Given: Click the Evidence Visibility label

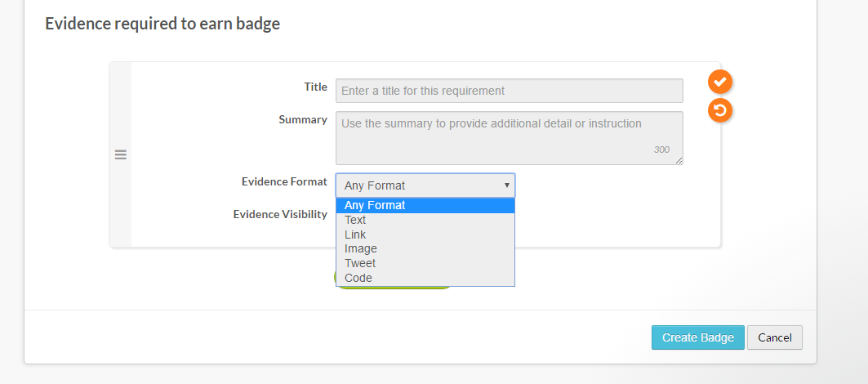Looking at the screenshot, I should tap(280, 214).
